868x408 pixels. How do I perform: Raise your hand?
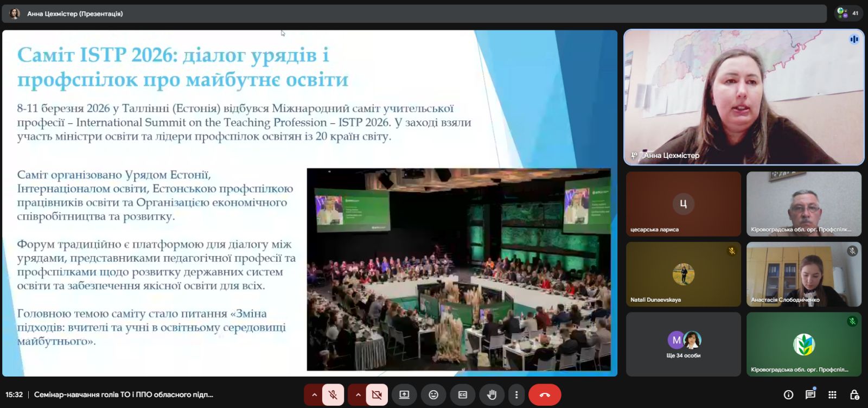tap(492, 395)
